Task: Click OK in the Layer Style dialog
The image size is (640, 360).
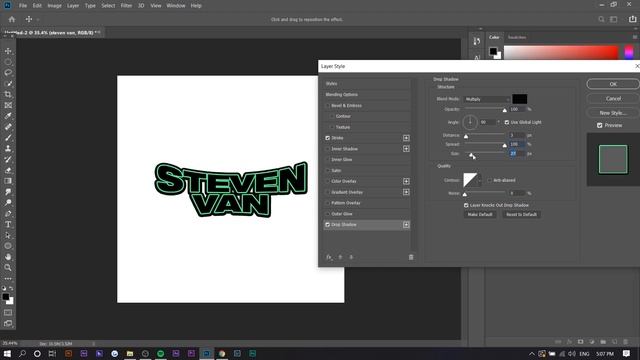Action: coord(613,84)
